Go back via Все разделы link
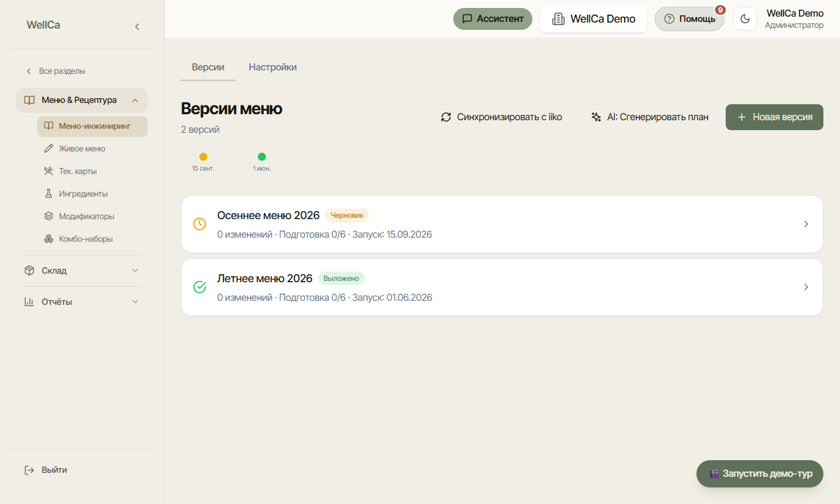This screenshot has width=840, height=504. [x=55, y=71]
